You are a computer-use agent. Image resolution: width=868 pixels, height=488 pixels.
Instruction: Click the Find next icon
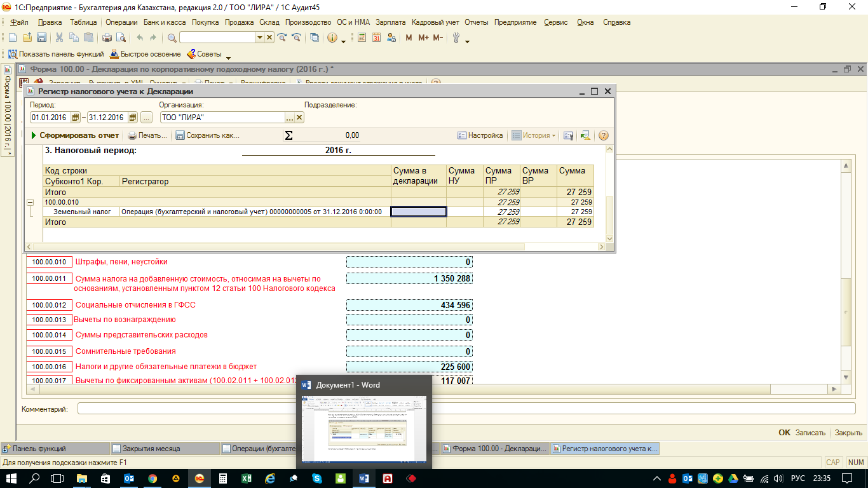point(281,37)
